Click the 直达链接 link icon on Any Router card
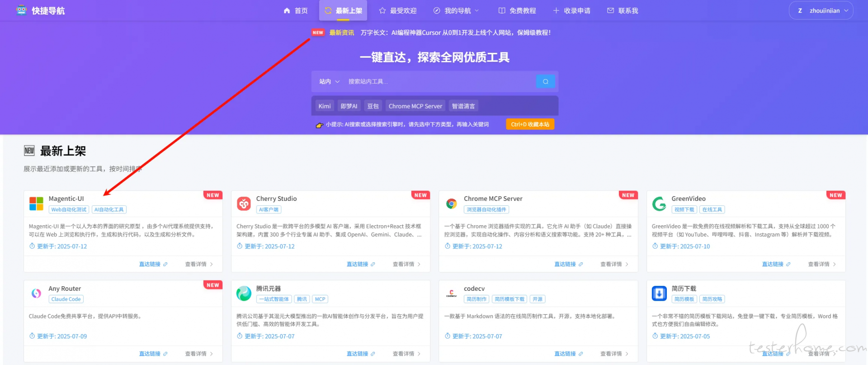The height and width of the screenshot is (365, 868). 165,354
